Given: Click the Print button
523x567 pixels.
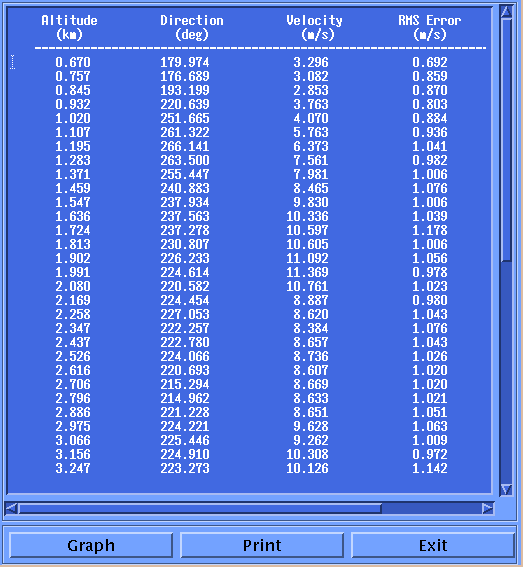Looking at the screenshot, I should [262, 545].
